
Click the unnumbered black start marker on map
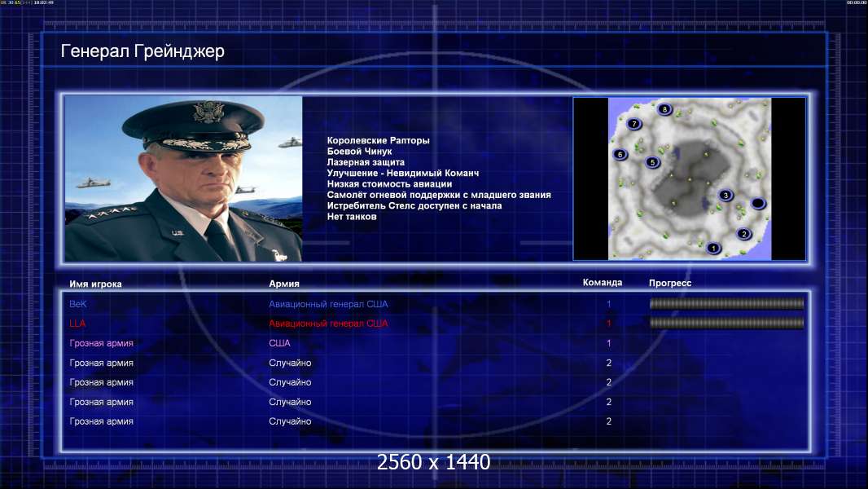[758, 204]
